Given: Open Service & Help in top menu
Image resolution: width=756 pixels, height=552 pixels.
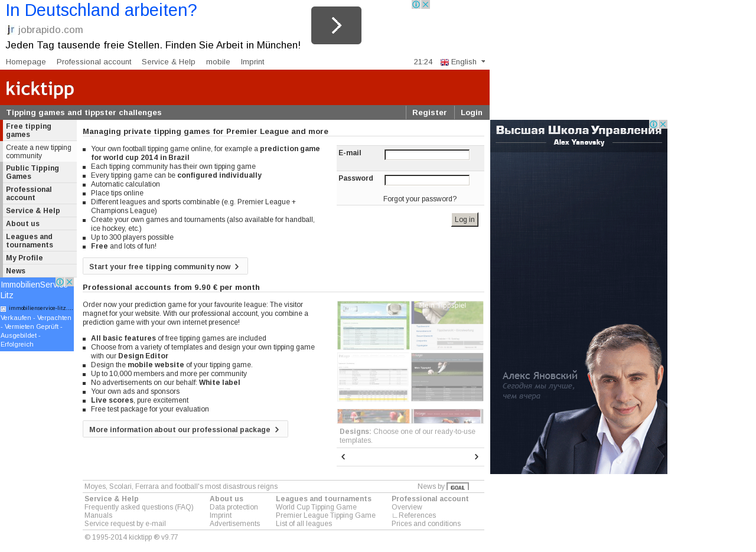Looking at the screenshot, I should 168,62.
